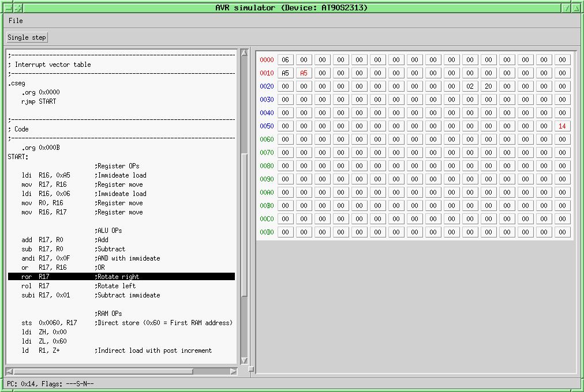This screenshot has width=584, height=392.
Task: Click the '.cseg' directive line
Action: click(x=17, y=84)
